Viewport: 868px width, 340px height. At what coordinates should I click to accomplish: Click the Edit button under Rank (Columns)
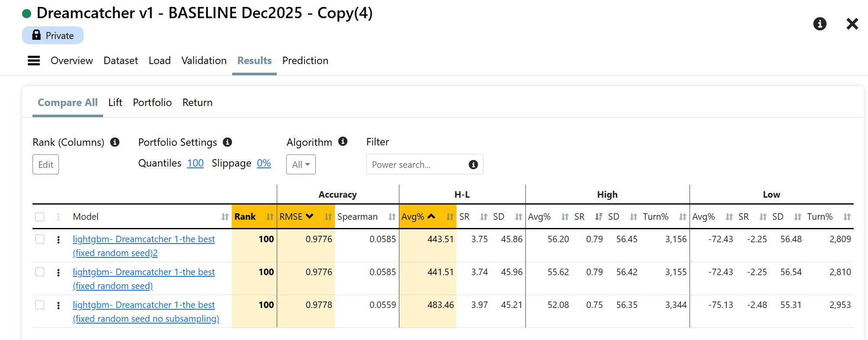[x=45, y=165]
